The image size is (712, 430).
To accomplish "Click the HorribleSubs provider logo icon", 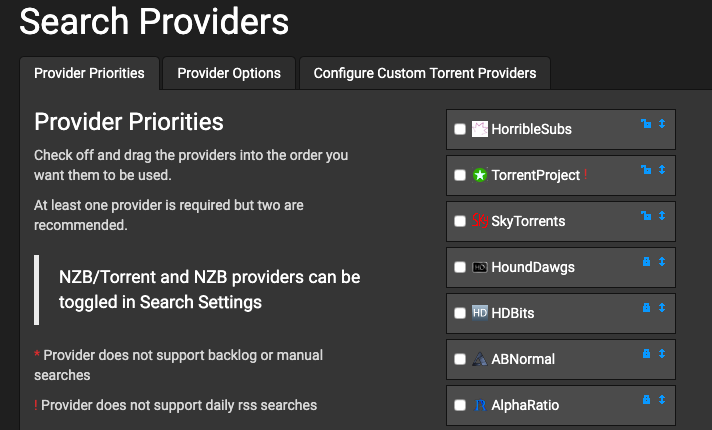I will (x=480, y=129).
